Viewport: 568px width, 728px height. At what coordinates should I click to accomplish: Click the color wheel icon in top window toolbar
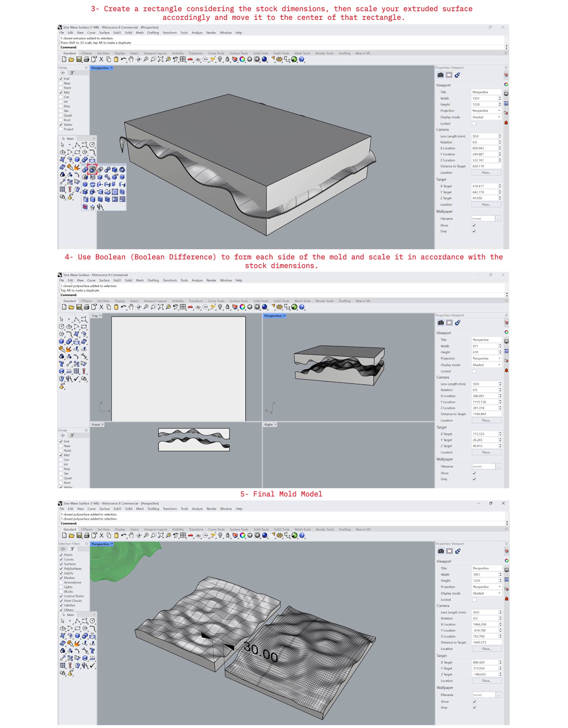click(242, 59)
